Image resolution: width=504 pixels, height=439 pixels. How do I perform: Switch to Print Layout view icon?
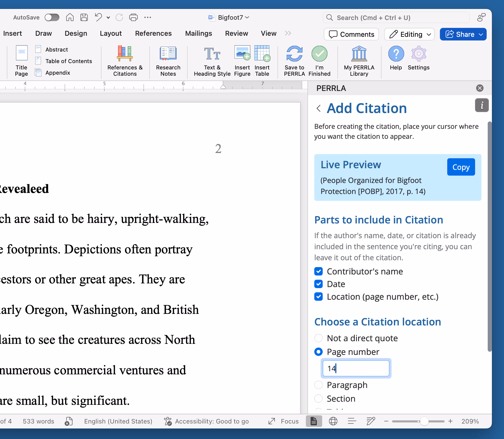[x=314, y=421]
